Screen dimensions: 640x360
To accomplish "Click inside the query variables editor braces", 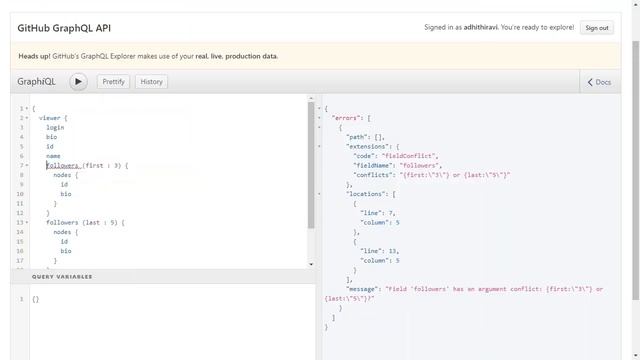I will (36, 299).
